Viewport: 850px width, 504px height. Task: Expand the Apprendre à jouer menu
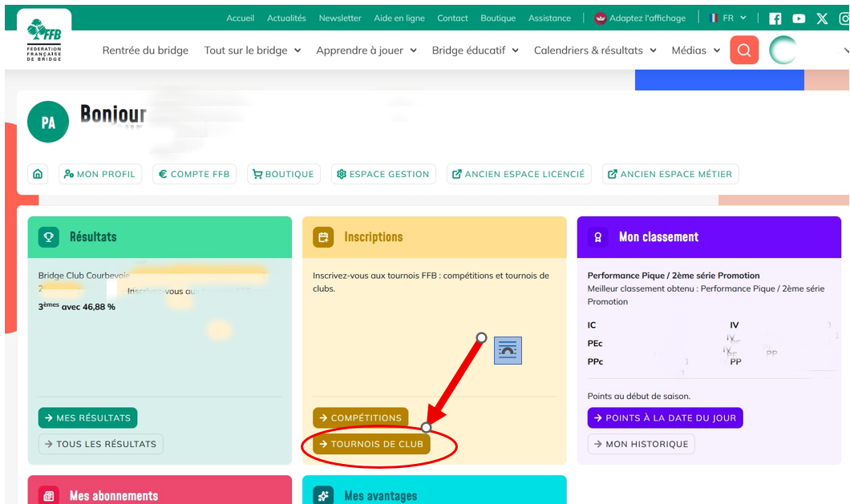pos(366,50)
